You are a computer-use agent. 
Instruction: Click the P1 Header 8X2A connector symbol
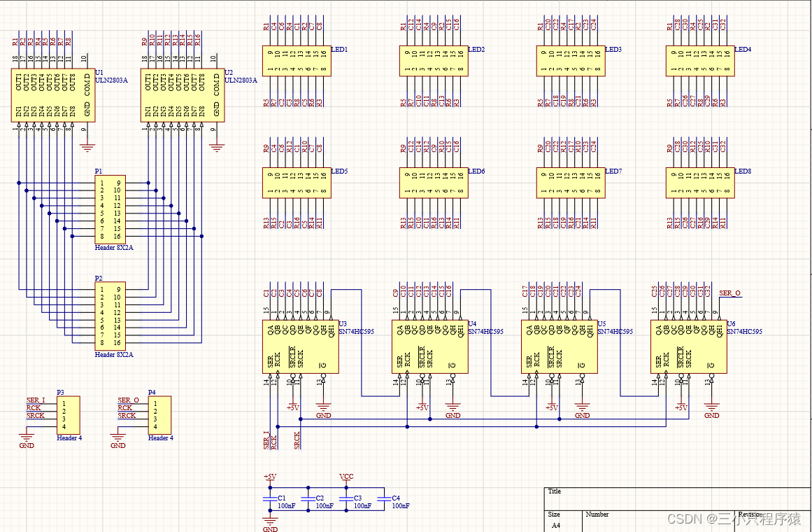(111, 209)
